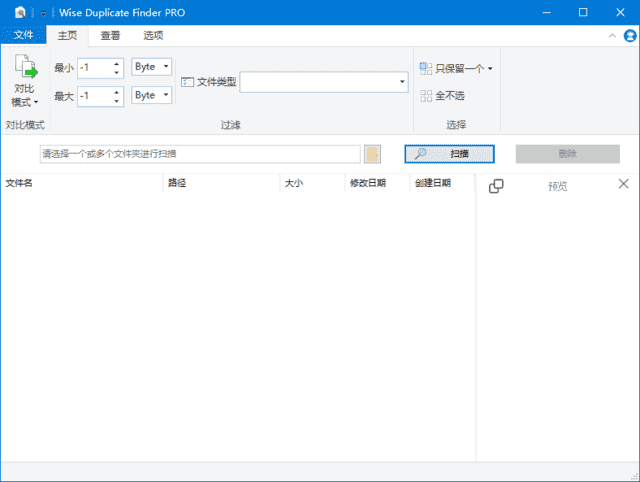This screenshot has height=482, width=640.
Task: Click the 全不选 deselect all icon
Action: (x=427, y=96)
